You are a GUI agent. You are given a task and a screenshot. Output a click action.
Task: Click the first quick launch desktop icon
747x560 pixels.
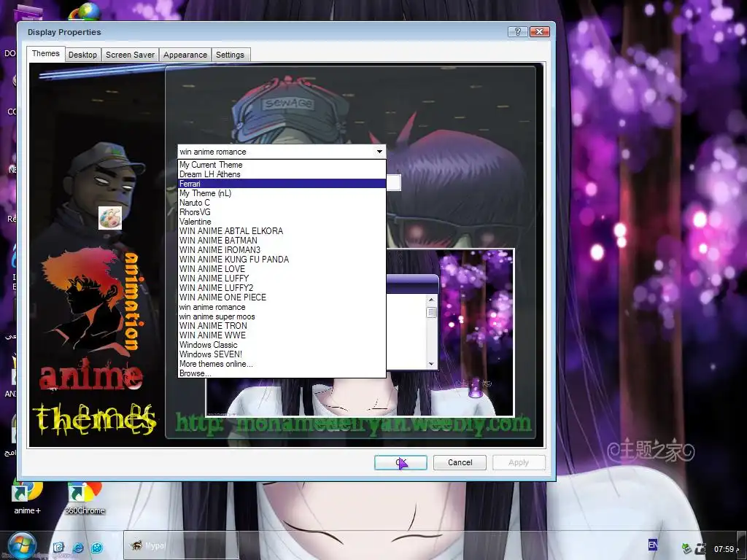click(x=58, y=547)
